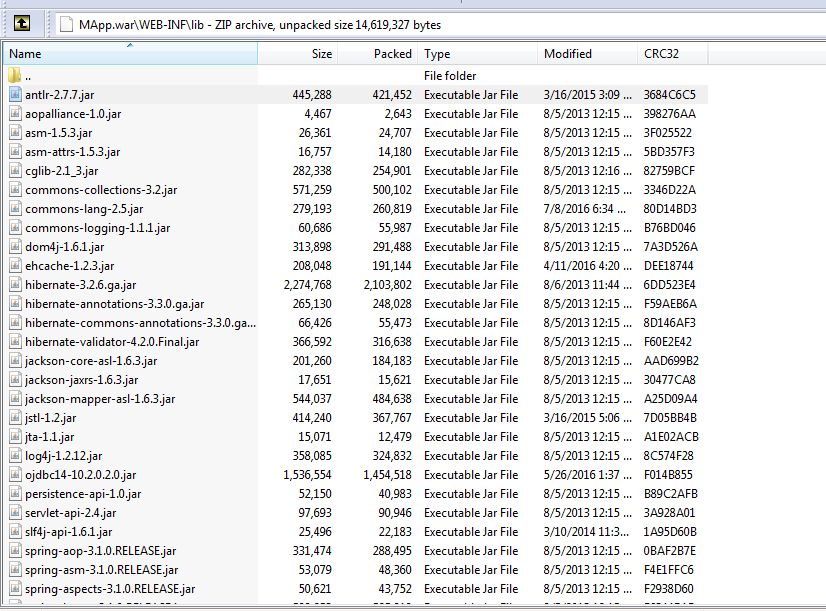Select the persistence-api-1.0.jar file icon

15,494
